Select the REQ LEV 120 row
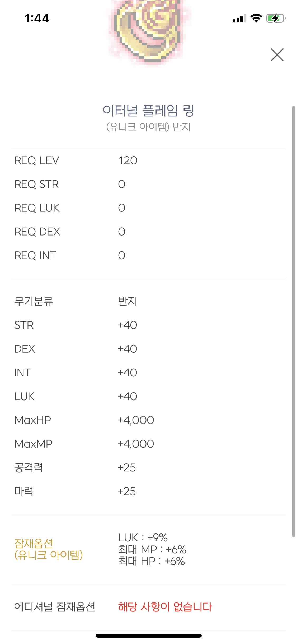This screenshot has height=644, width=297. (x=148, y=160)
